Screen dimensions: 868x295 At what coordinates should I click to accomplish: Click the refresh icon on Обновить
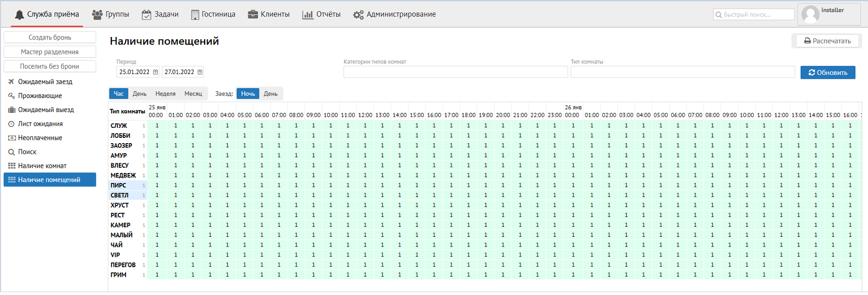pyautogui.click(x=812, y=73)
